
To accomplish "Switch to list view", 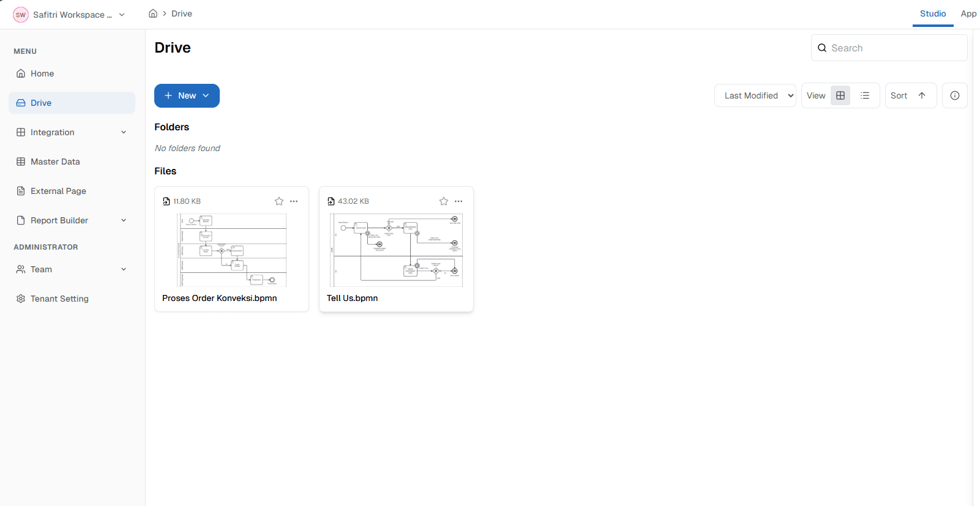I will [x=865, y=95].
